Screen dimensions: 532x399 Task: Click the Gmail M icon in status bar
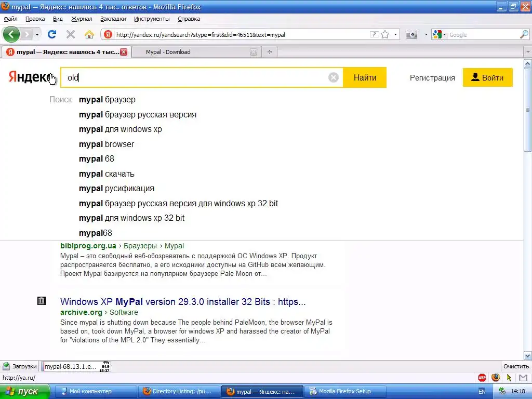pyautogui.click(x=523, y=378)
